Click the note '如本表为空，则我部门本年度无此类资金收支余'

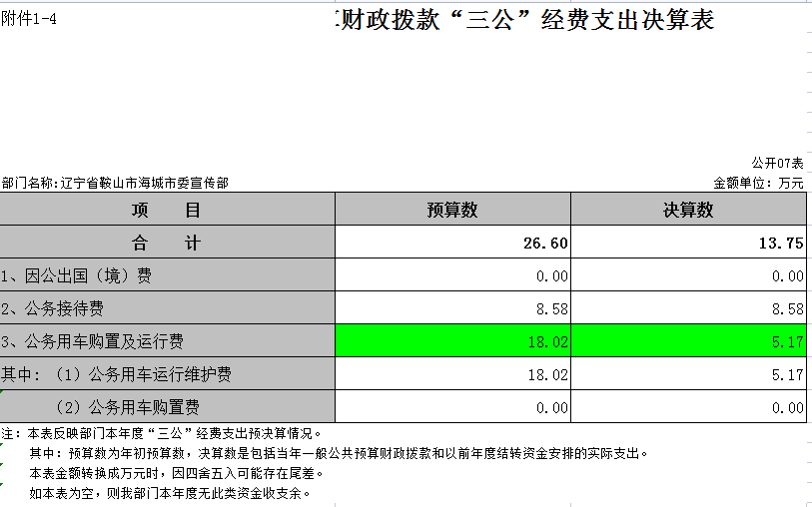(x=170, y=492)
